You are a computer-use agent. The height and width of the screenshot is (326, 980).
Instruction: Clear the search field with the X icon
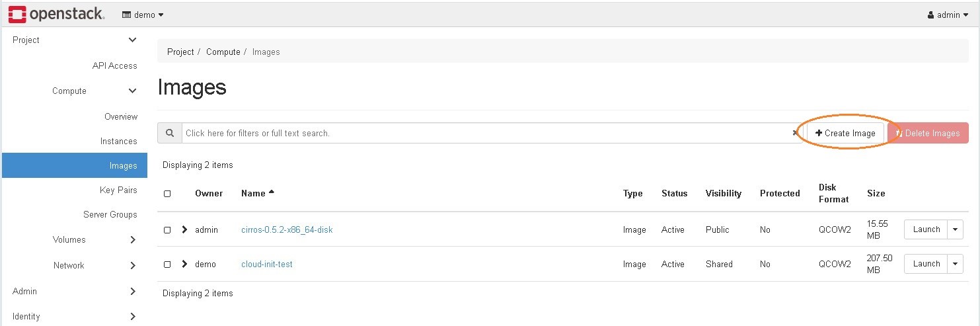click(x=795, y=133)
